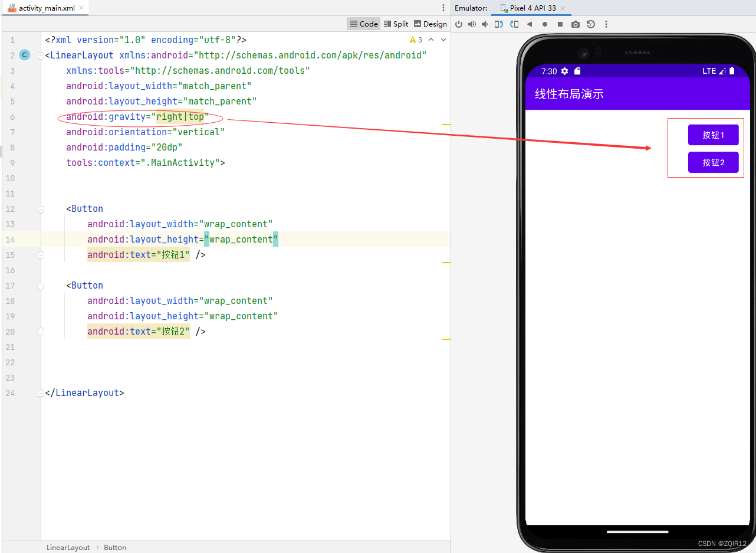The height and width of the screenshot is (553, 756).
Task: Tap 按钮2 on the emulator screen
Action: [x=714, y=162]
